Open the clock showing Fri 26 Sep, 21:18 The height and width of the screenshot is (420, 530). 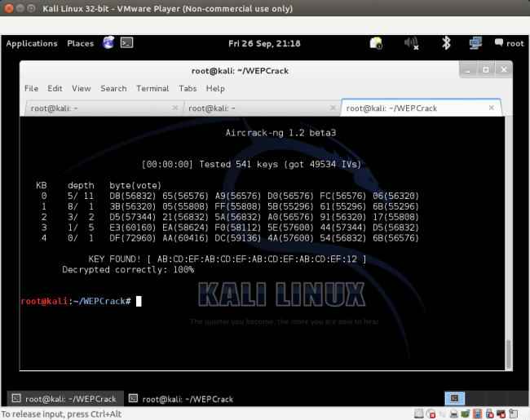coord(264,44)
